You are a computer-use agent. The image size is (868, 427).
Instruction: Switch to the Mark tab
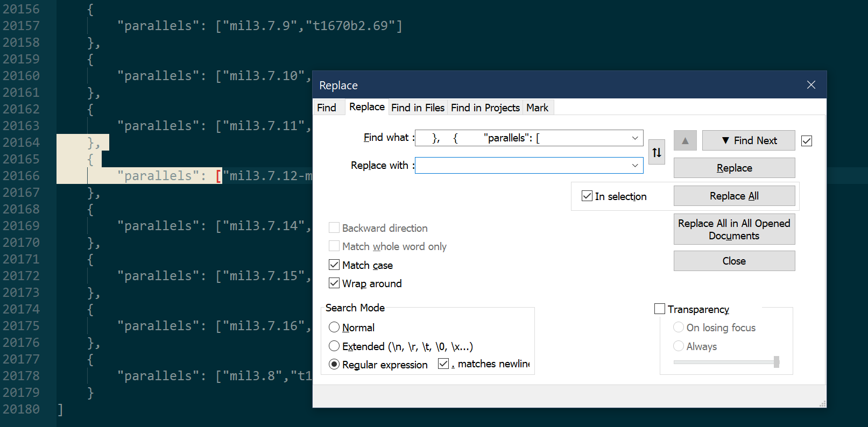coord(537,108)
